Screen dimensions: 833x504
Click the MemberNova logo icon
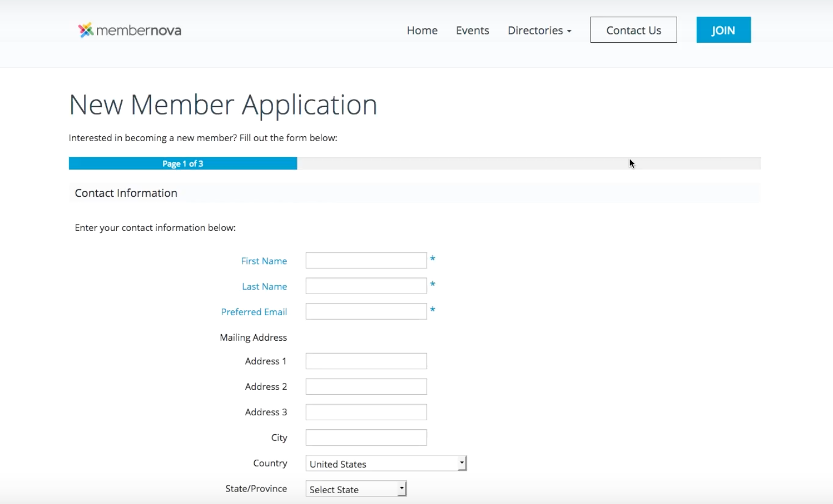pyautogui.click(x=85, y=30)
